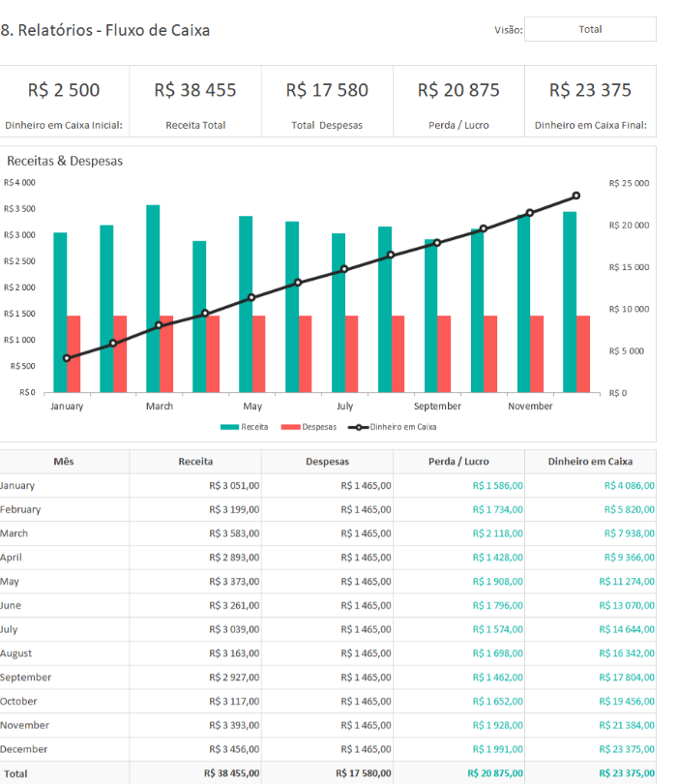The height and width of the screenshot is (784, 678).
Task: Click the March Receita cell R$ 3 583,00
Action: point(234,533)
